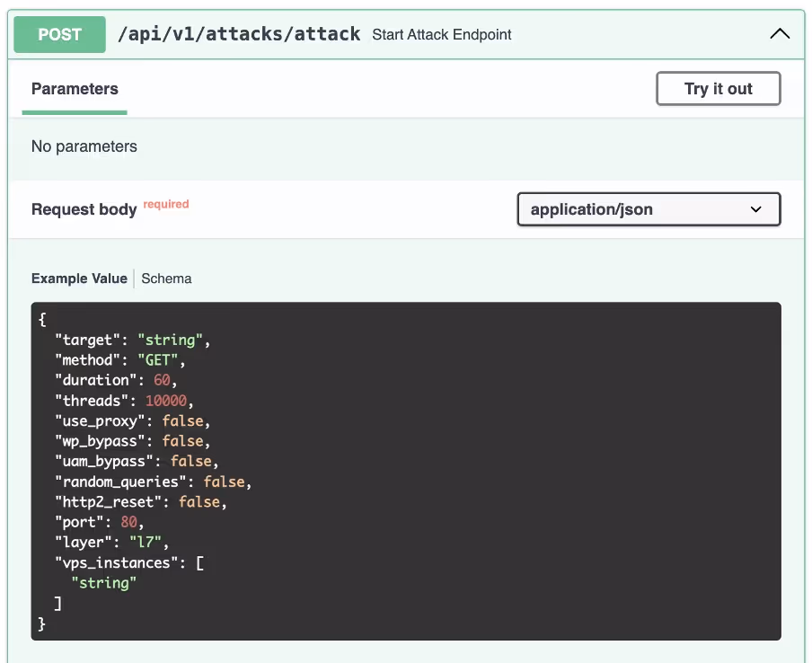812x663 pixels.
Task: Click the /api/v1/attacks/attack endpoint path
Action: point(239,34)
